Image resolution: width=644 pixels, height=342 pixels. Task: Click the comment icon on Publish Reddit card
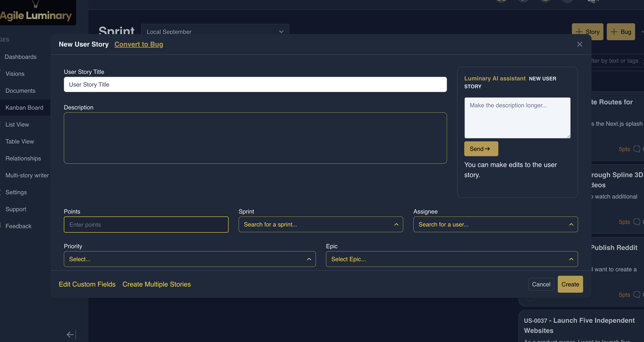[637, 294]
